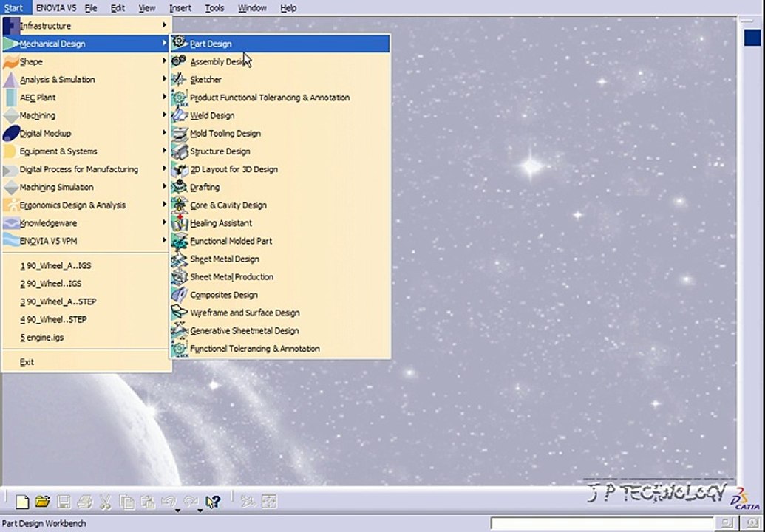Click the Print icon in bottom toolbar

click(x=85, y=502)
